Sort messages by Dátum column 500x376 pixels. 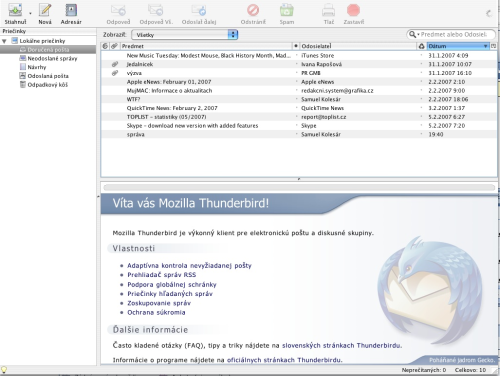[x=458, y=46]
